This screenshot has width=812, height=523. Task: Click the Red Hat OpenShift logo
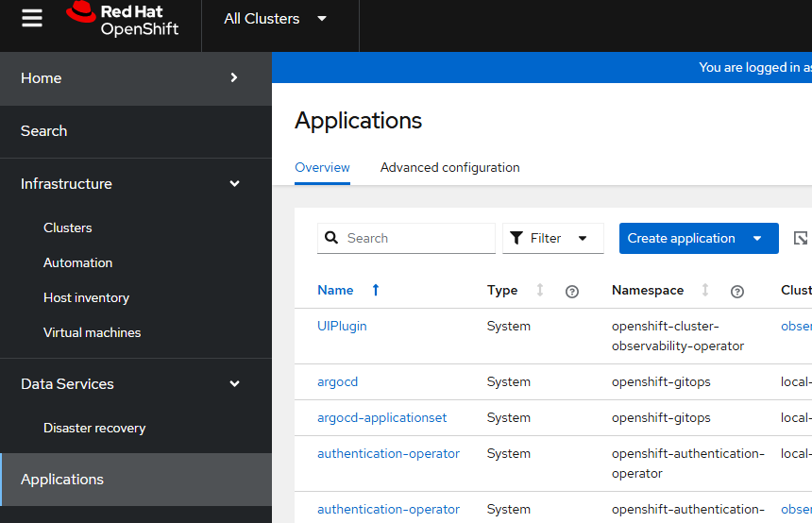click(x=123, y=20)
